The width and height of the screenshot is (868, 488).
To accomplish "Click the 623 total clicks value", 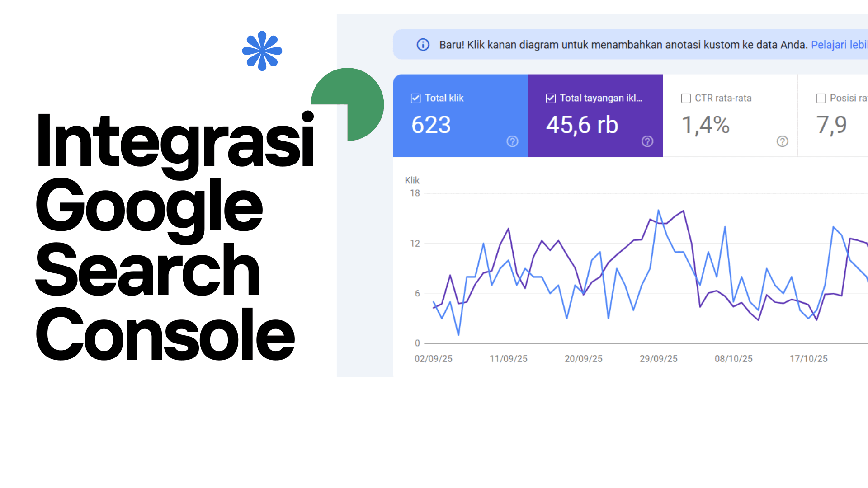I will [431, 125].
